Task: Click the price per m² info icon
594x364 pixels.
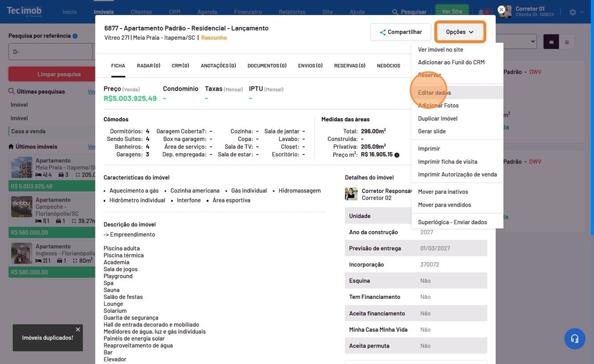Action: tap(397, 155)
